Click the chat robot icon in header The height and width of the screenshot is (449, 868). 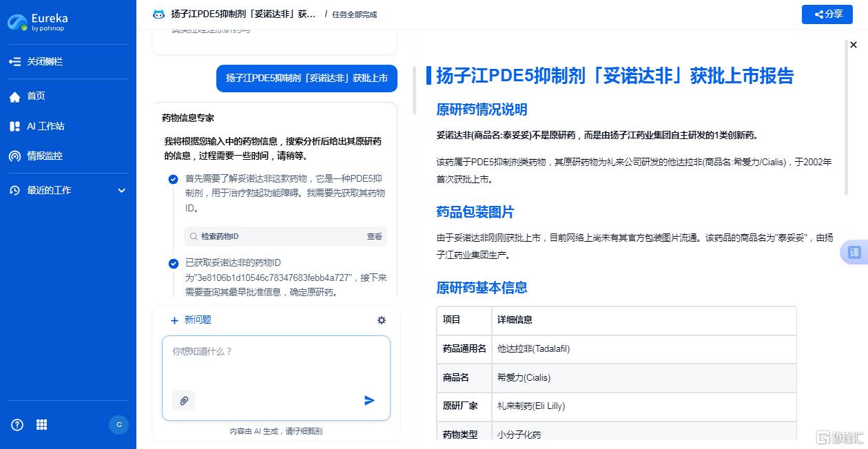(158, 14)
